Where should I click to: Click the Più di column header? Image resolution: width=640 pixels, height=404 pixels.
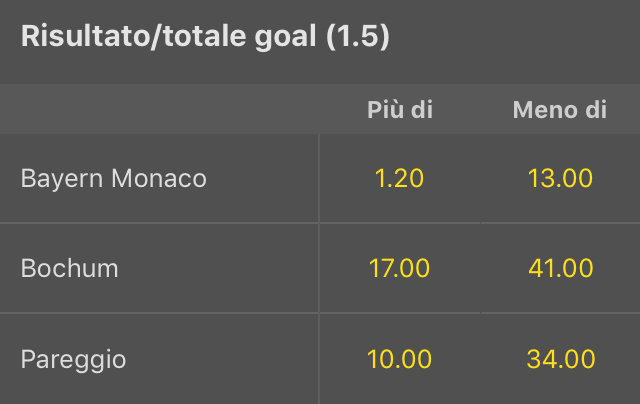[x=400, y=110]
